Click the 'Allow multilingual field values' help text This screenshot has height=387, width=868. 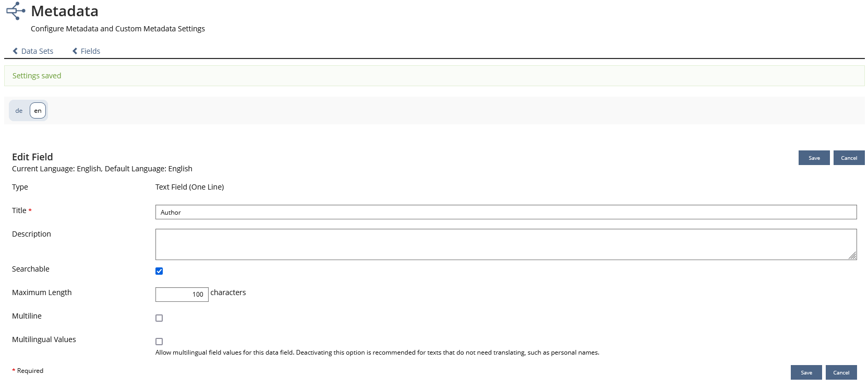pyautogui.click(x=377, y=353)
